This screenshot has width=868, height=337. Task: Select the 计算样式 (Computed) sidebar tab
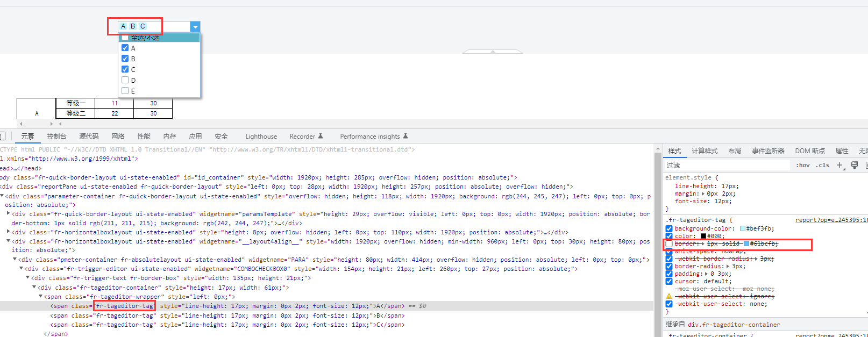click(705, 151)
